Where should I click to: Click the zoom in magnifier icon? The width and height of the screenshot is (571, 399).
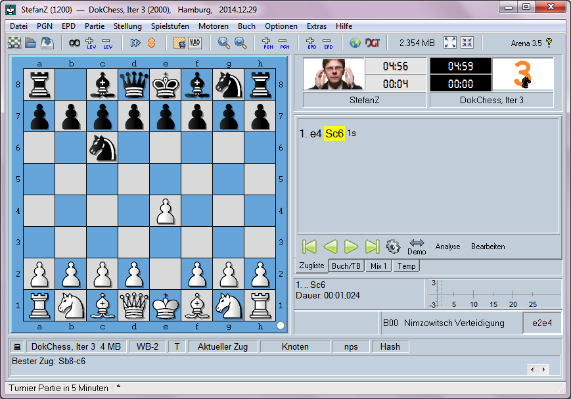224,43
